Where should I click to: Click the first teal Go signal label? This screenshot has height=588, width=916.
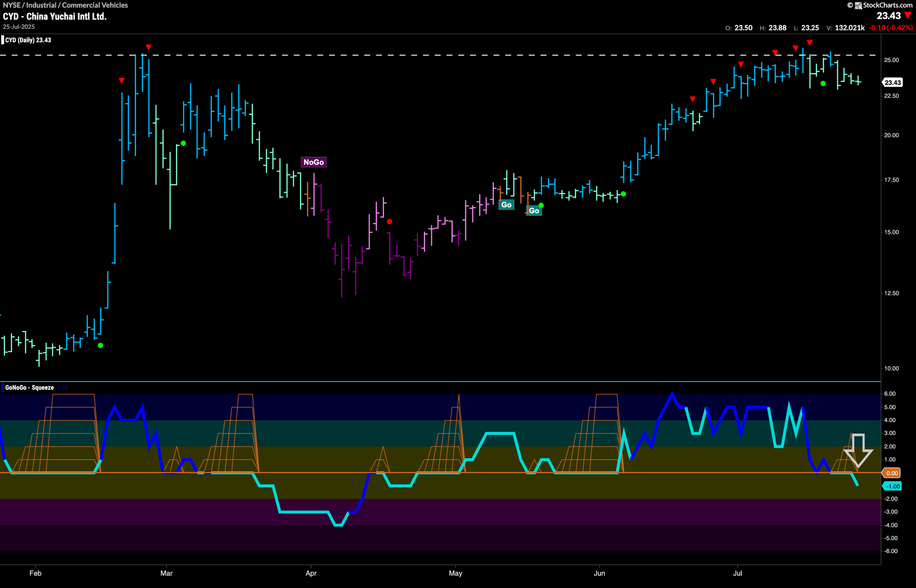tap(506, 205)
